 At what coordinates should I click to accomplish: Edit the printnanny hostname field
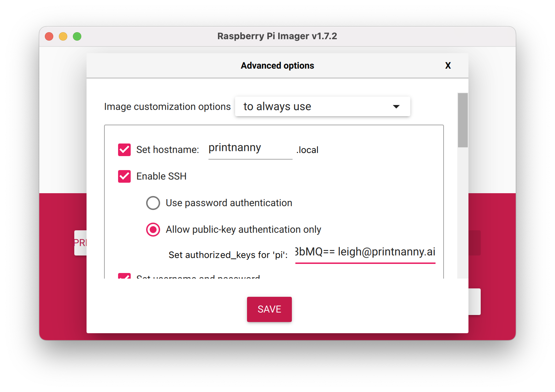click(x=250, y=149)
